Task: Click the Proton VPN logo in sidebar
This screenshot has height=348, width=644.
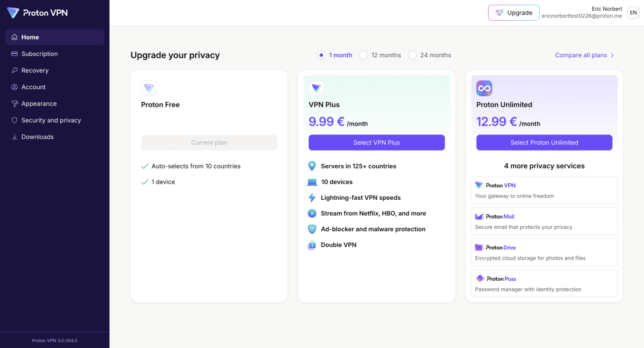Action: click(37, 13)
